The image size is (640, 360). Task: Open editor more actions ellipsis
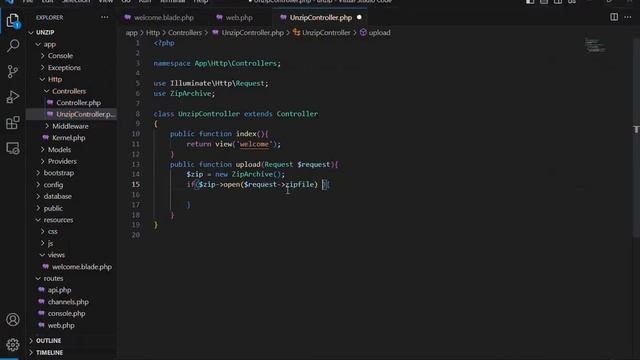pos(628,17)
